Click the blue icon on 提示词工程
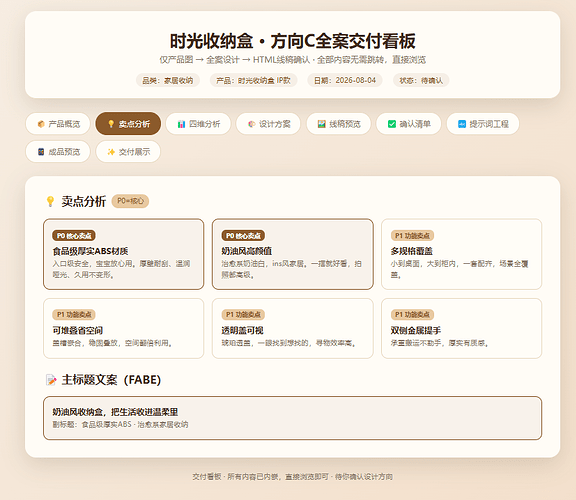Screen dimensions: 576x500 click(x=462, y=124)
